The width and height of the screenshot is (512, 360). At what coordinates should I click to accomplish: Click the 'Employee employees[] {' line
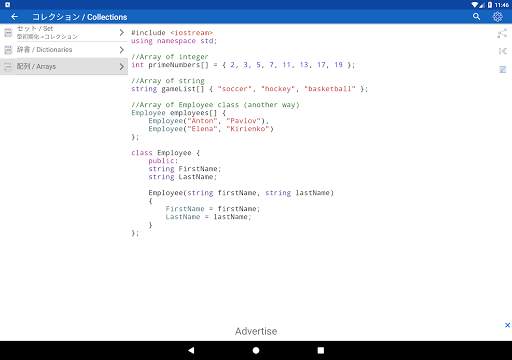point(178,113)
